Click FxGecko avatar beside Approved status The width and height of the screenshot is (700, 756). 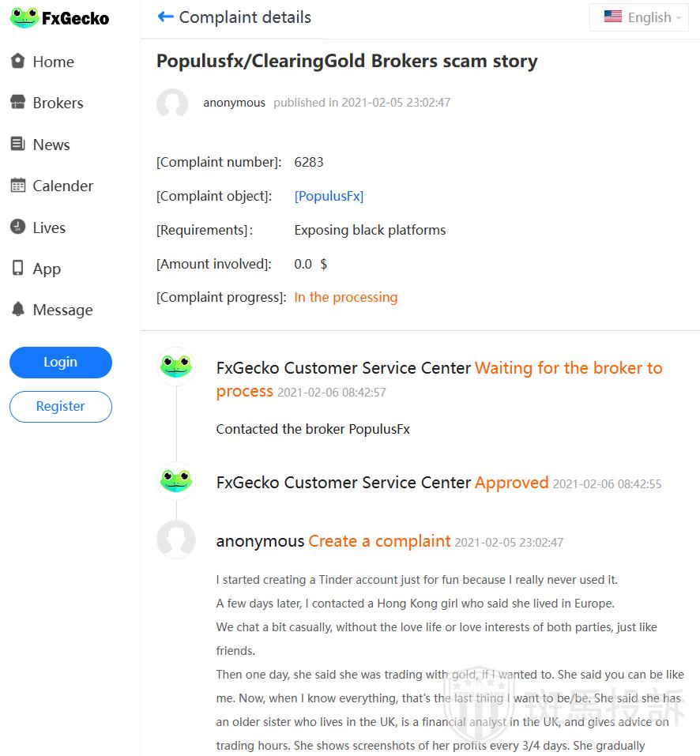[x=176, y=481]
